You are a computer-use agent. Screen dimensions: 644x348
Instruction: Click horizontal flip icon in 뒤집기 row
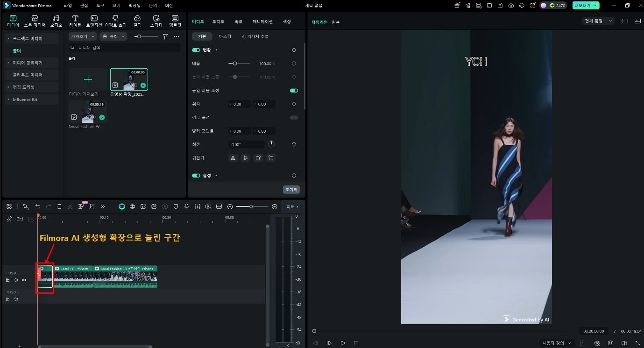click(233, 158)
